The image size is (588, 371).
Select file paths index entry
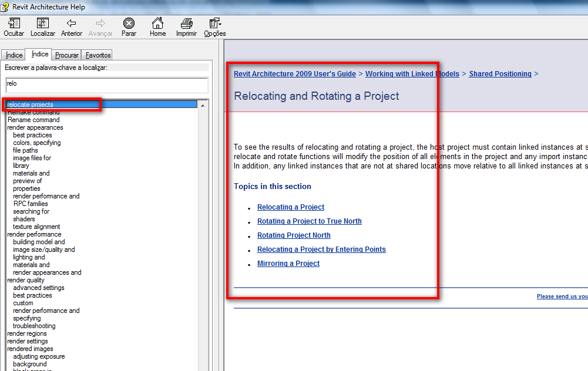click(25, 150)
